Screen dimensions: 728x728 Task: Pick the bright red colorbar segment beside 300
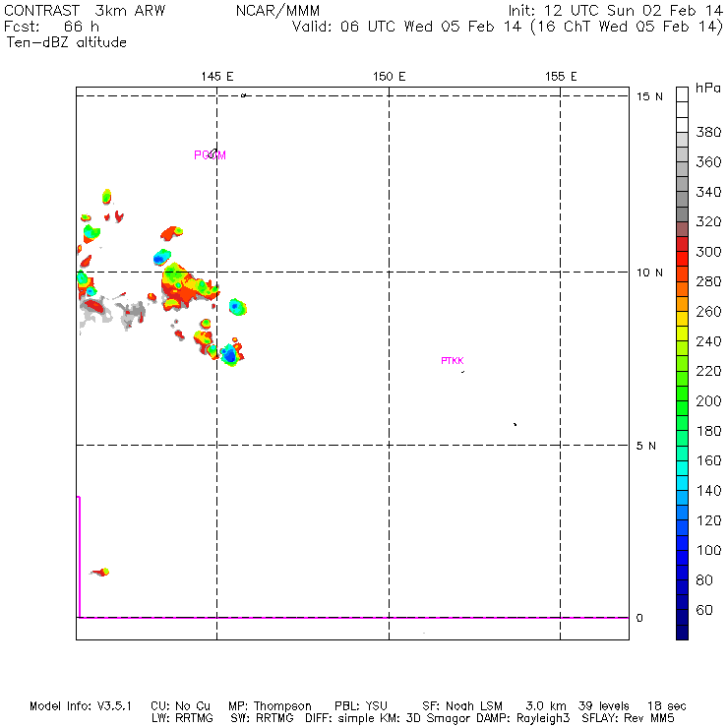[682, 259]
